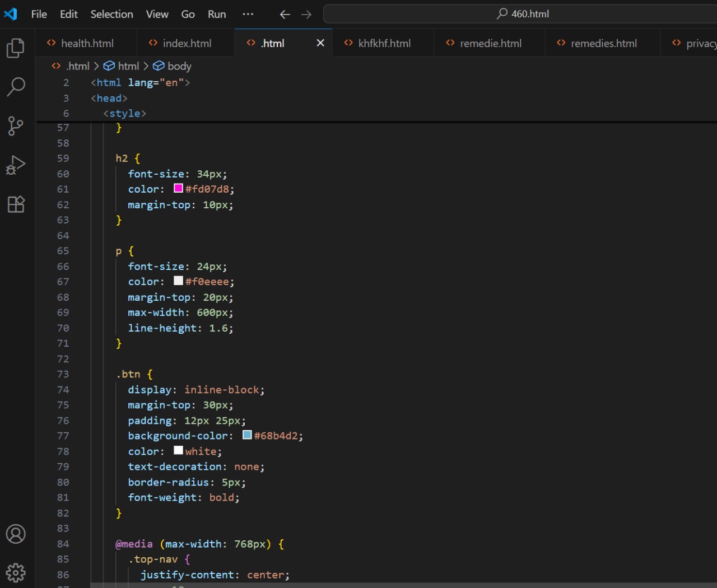Open the Accounts menu icon
This screenshot has height=588, width=717.
pos(16,534)
